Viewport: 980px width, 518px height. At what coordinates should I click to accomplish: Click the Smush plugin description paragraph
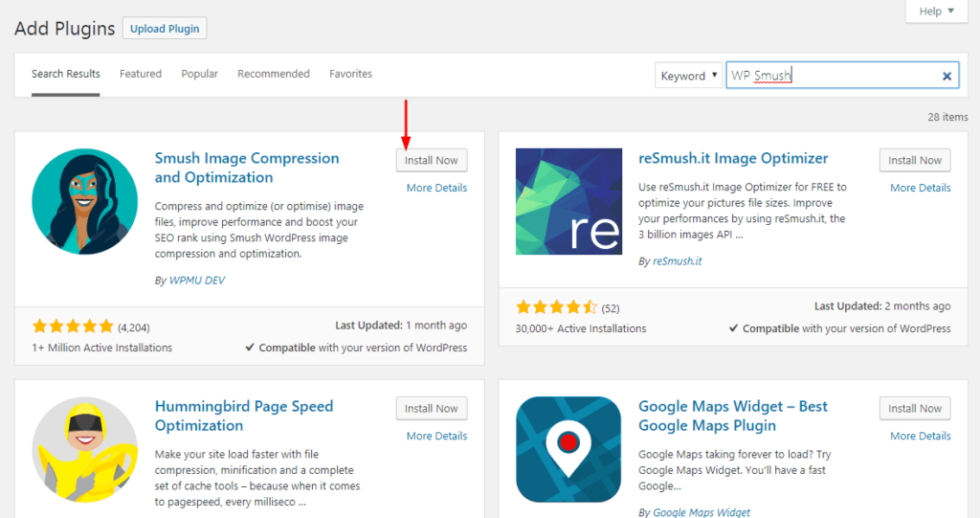click(x=258, y=230)
